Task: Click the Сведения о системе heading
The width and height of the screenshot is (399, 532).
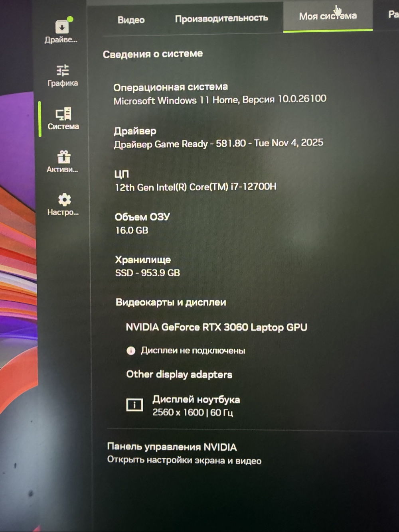Action: point(153,54)
